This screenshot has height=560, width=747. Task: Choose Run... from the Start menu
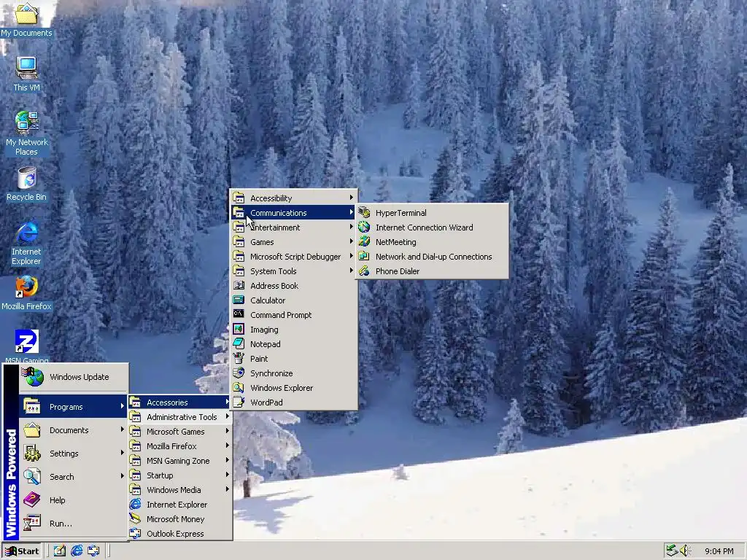point(74,524)
